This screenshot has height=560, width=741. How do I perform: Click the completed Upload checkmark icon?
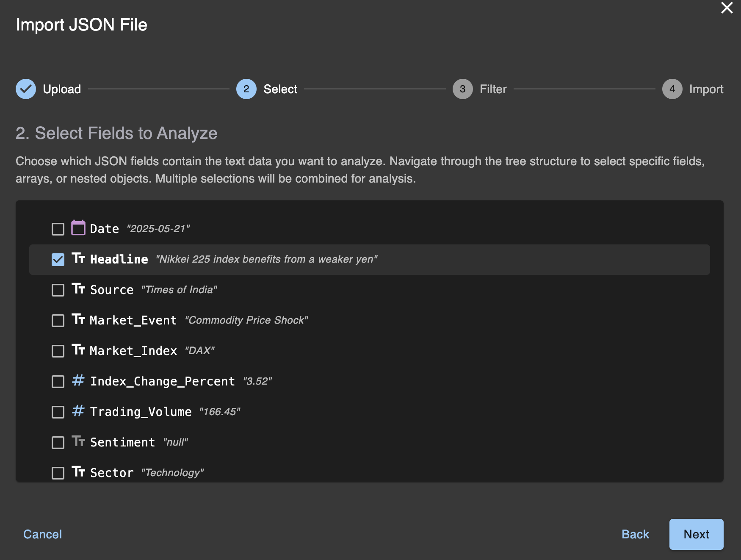pyautogui.click(x=26, y=89)
